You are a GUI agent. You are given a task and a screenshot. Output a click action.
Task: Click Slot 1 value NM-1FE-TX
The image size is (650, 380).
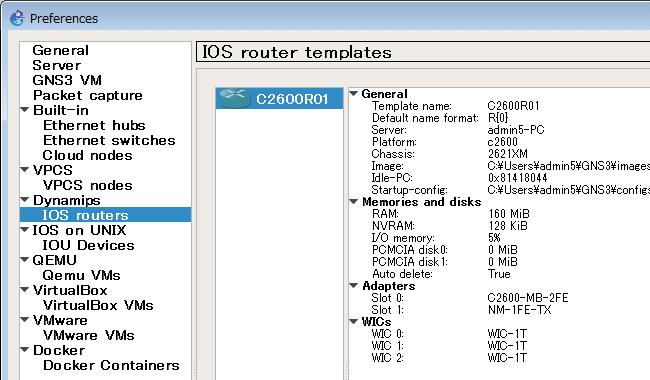click(x=520, y=310)
